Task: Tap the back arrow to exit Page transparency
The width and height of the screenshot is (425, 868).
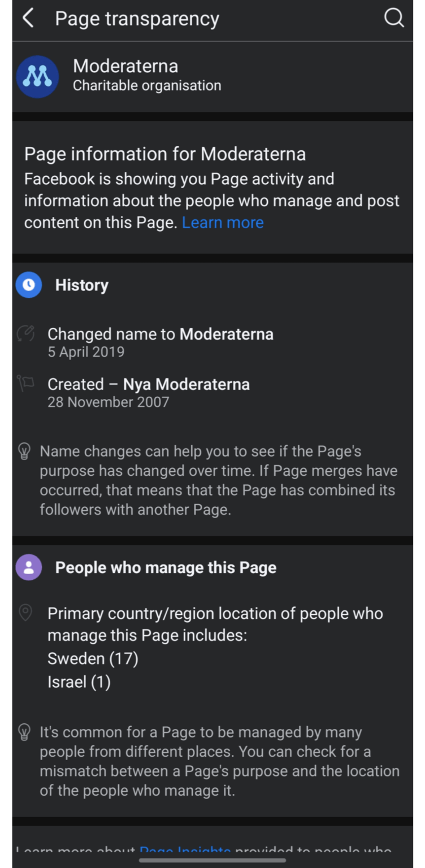Action: 28,18
